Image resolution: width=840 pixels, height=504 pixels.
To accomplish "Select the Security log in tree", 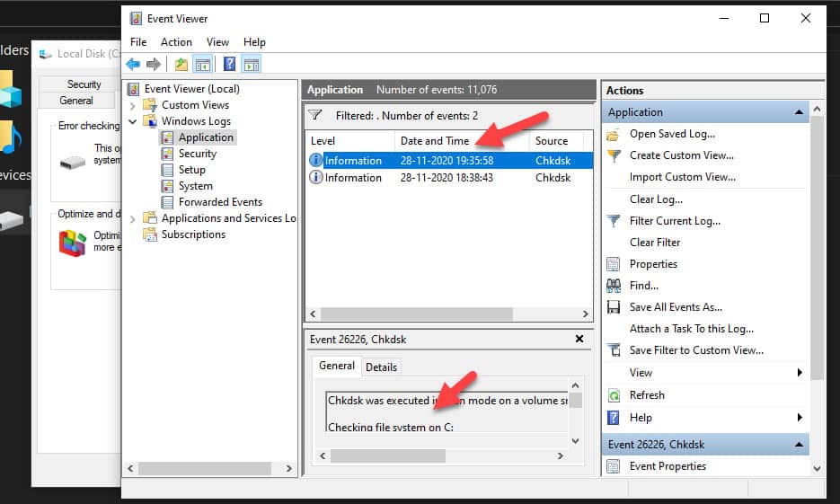I will point(197,154).
